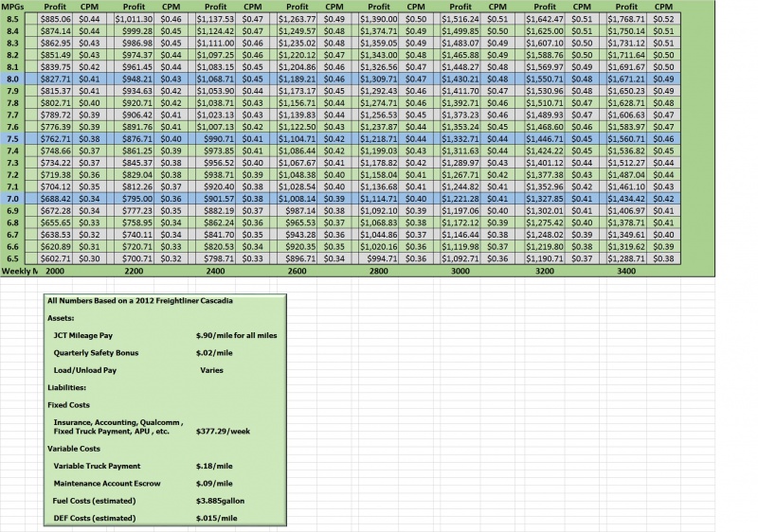Select profit cell $920.35
The height and width of the screenshot is (532, 758).
pyautogui.click(x=298, y=246)
